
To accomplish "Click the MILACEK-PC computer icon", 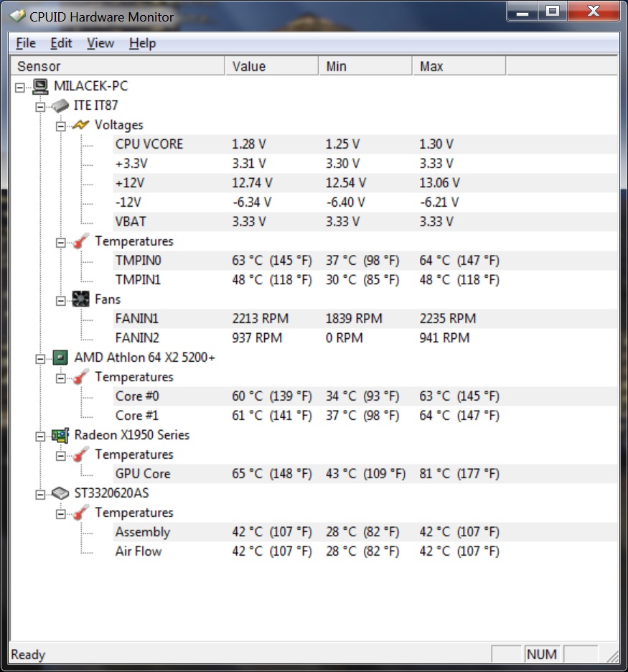I will pos(41,86).
